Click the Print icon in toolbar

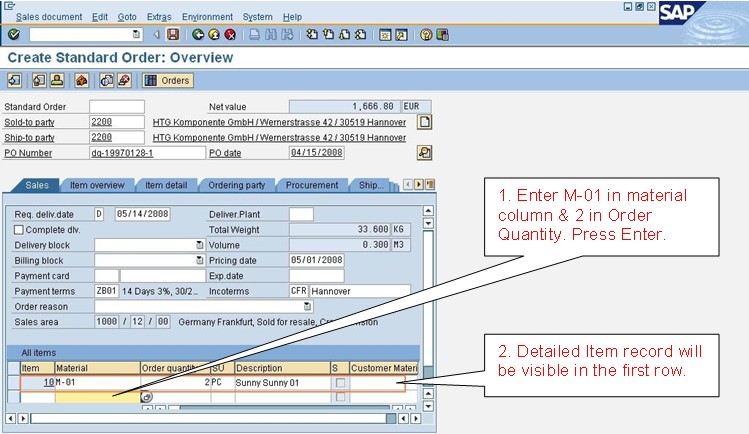tap(254, 34)
